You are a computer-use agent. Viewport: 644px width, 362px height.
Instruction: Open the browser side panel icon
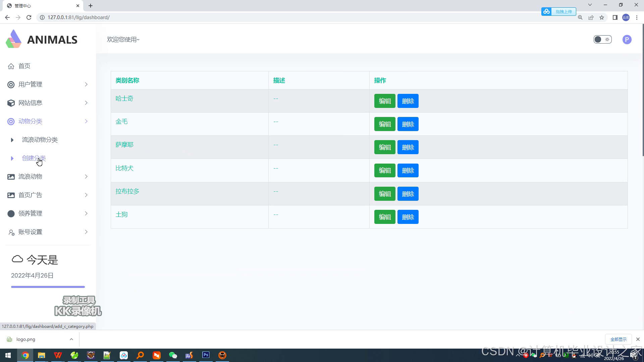615,17
